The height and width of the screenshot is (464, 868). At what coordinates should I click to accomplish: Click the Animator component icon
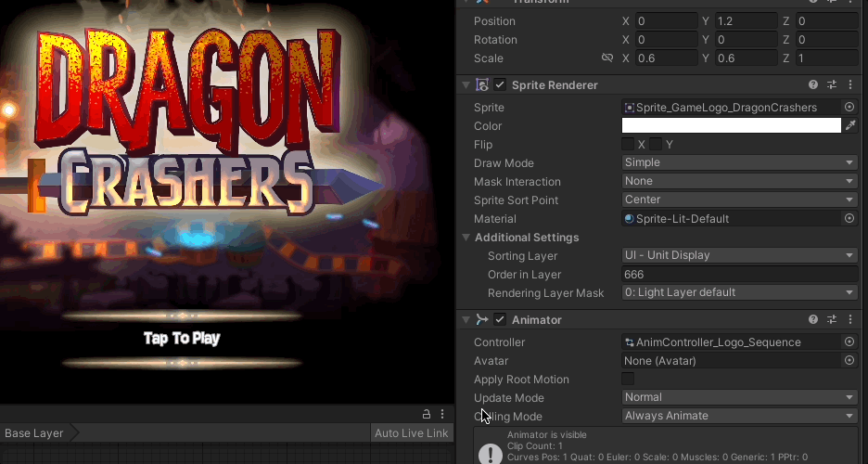click(482, 319)
